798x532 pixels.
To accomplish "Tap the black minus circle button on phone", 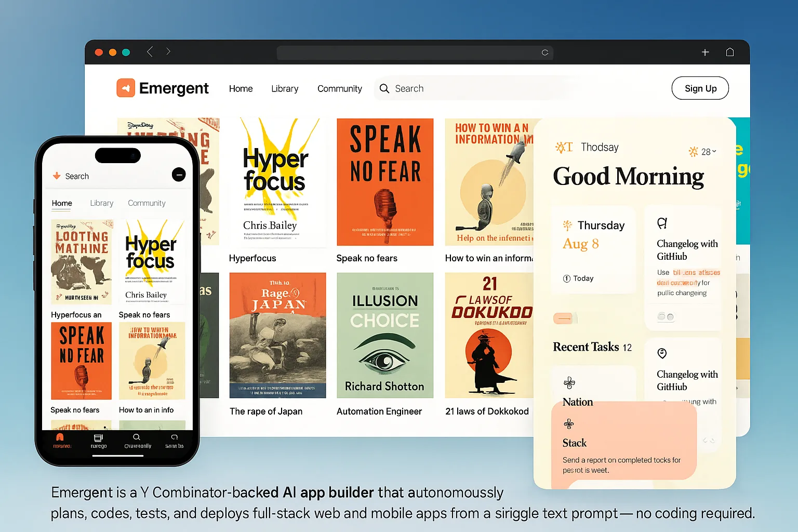I will click(x=179, y=175).
